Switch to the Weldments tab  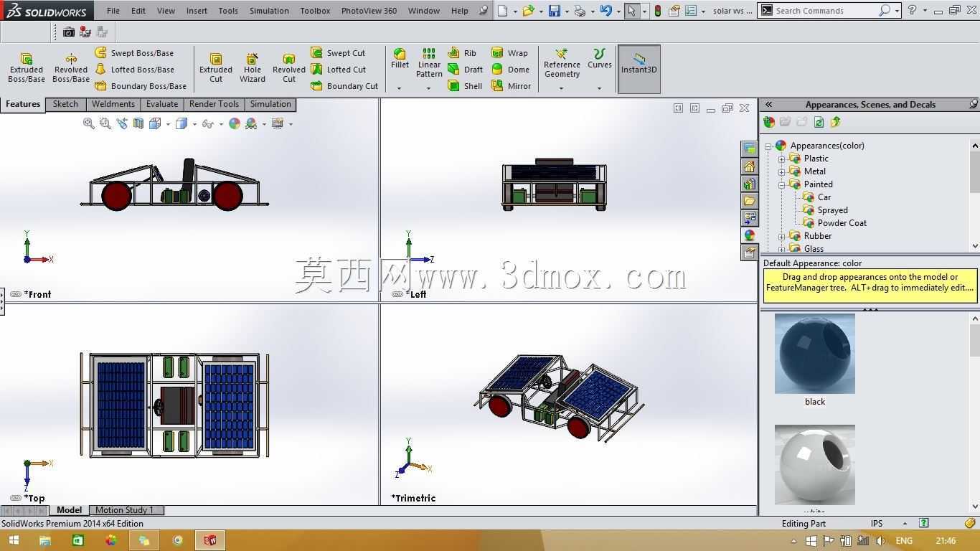[x=113, y=104]
